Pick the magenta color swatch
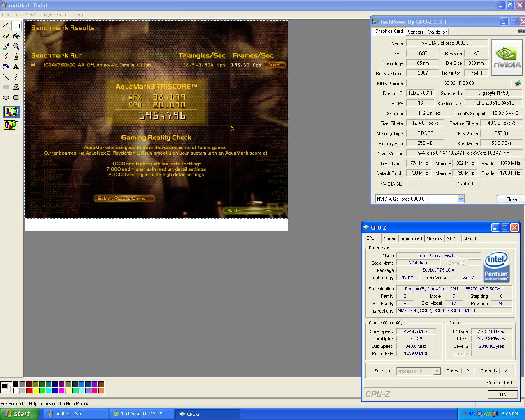Image resolution: width=525 pixels, height=420 pixels. pos(62,391)
